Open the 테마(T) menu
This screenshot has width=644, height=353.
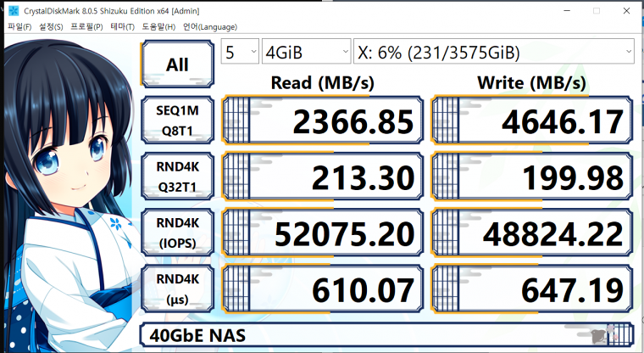[122, 27]
